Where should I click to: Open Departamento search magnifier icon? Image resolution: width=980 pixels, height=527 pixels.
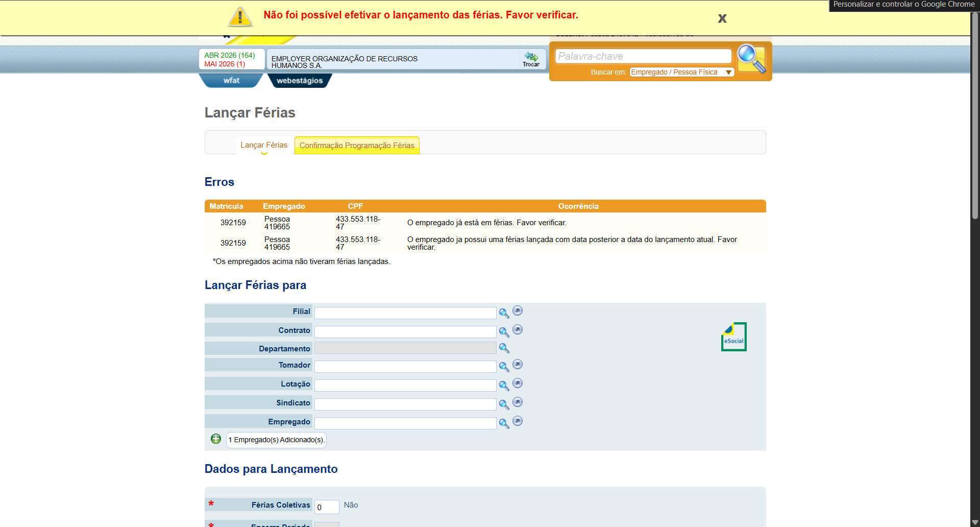[x=504, y=348]
